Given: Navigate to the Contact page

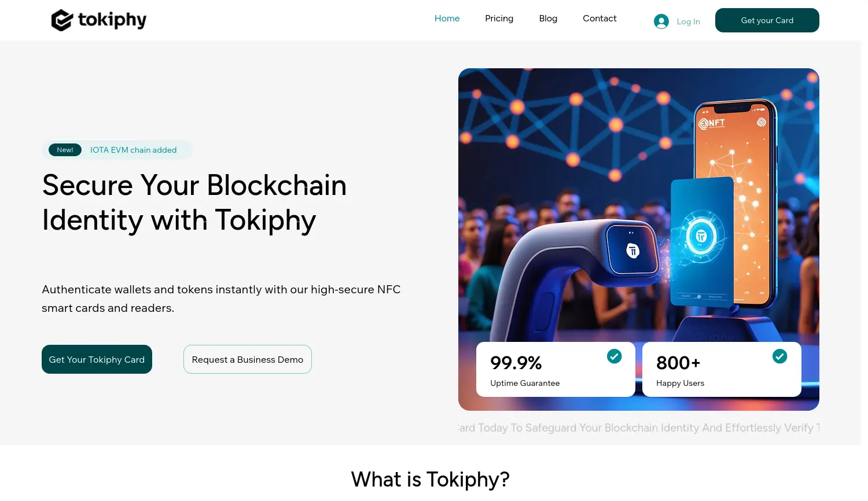Looking at the screenshot, I should point(599,19).
